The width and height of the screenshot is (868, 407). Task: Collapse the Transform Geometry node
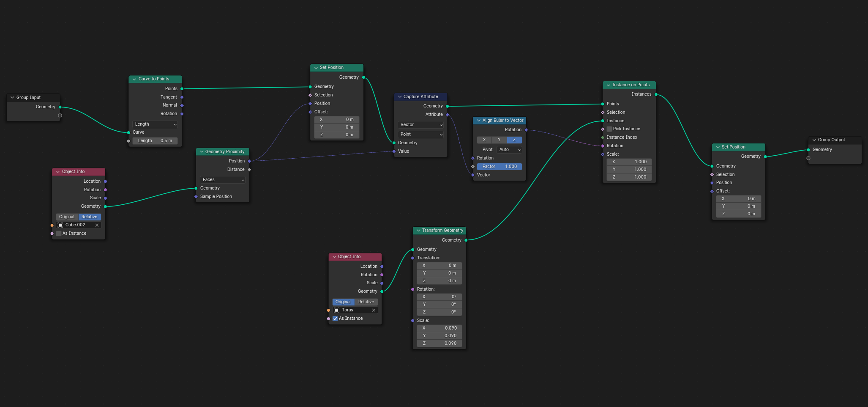pyautogui.click(x=418, y=231)
